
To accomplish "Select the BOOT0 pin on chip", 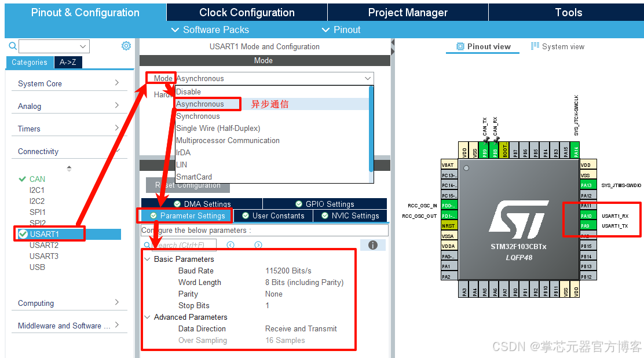I will click(504, 151).
